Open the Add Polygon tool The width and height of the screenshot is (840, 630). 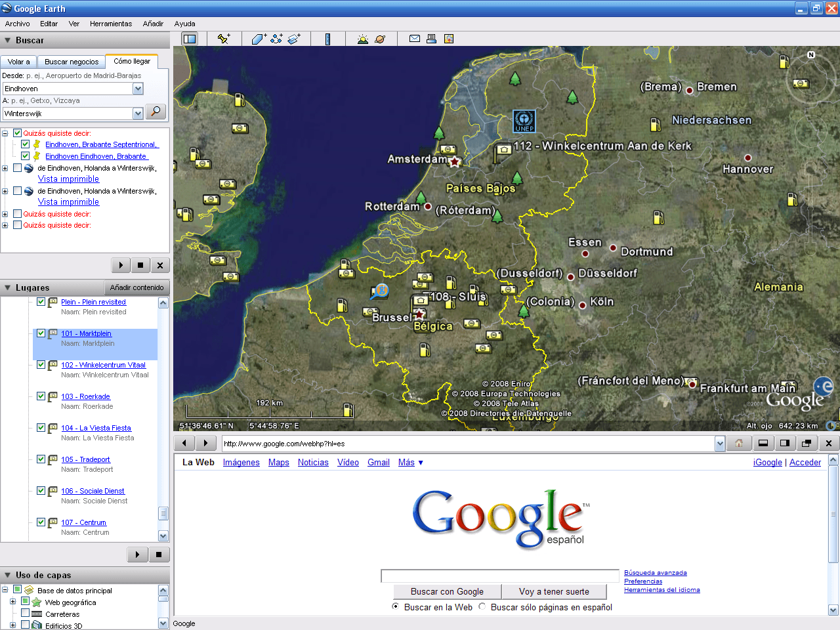click(x=257, y=38)
